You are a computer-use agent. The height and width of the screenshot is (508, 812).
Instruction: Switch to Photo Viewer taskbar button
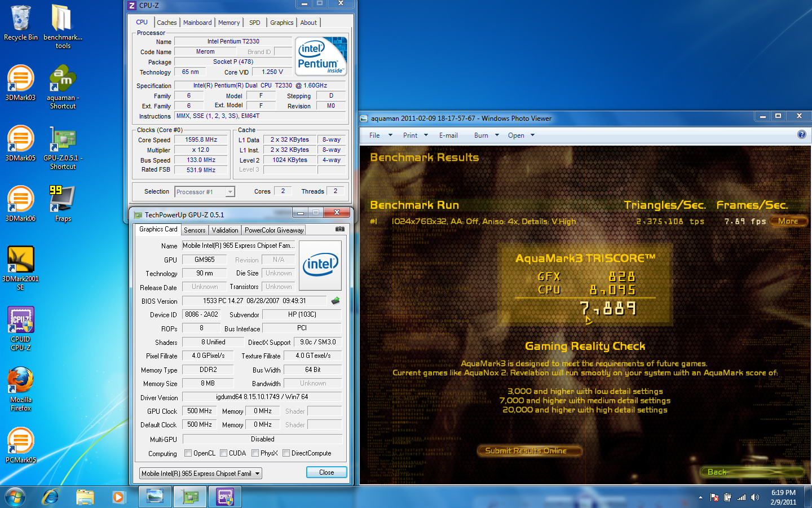click(155, 497)
